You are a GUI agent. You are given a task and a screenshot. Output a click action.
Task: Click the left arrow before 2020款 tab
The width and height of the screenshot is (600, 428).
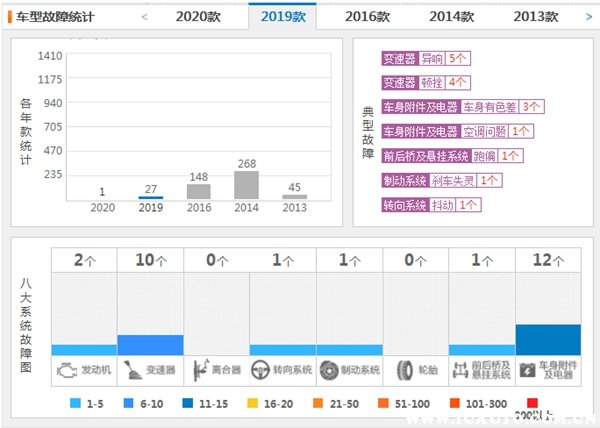144,17
